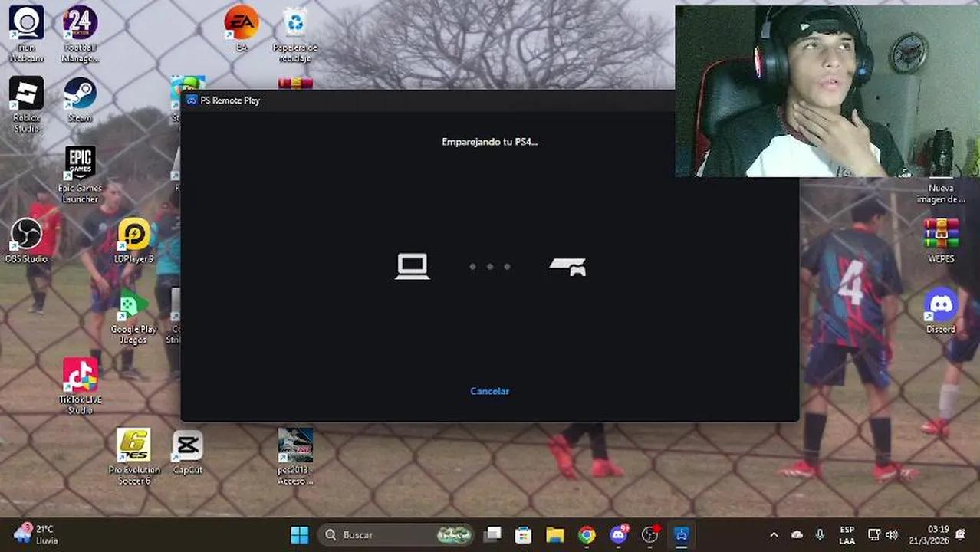Image resolution: width=980 pixels, height=552 pixels.
Task: Select the Pro Evolution Soccer 6 shortcut
Action: [x=133, y=457]
